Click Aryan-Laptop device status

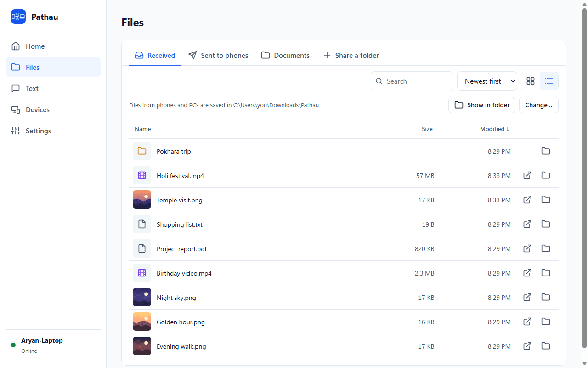[x=53, y=345]
